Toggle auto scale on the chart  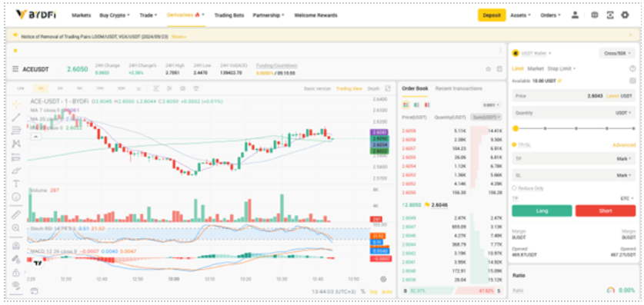386,291
